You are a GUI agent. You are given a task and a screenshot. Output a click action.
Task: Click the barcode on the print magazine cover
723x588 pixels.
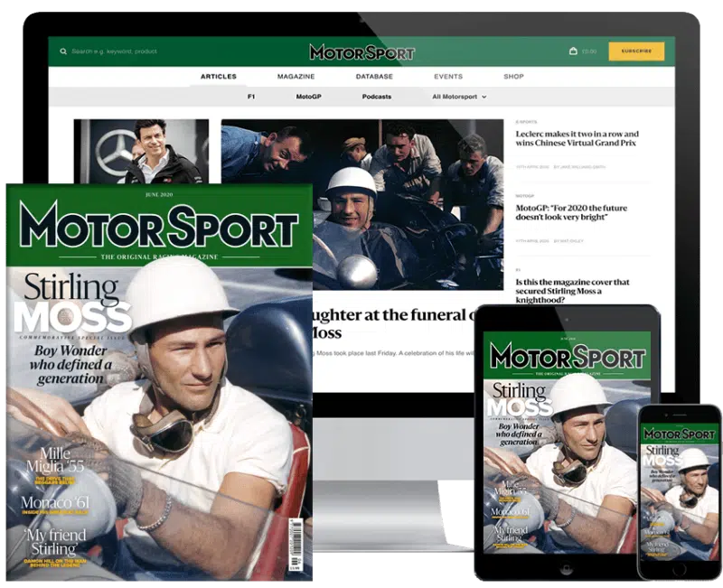(x=296, y=544)
